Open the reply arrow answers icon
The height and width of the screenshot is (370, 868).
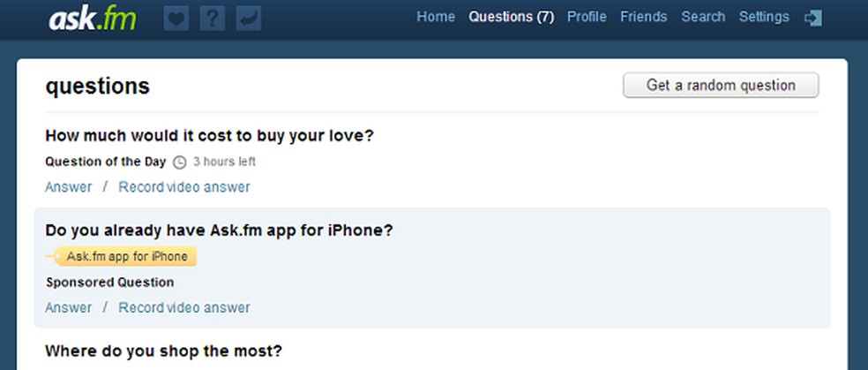tap(249, 19)
